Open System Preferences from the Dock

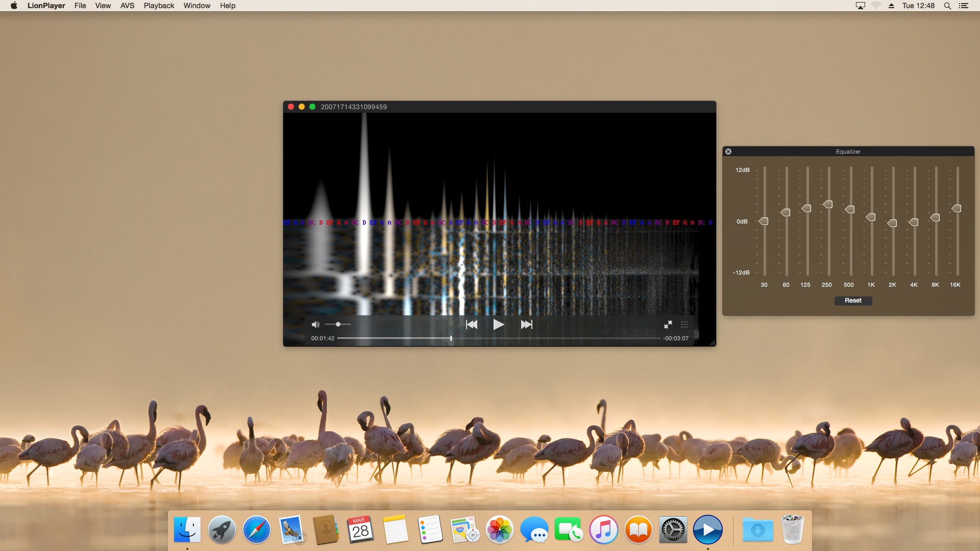(673, 530)
